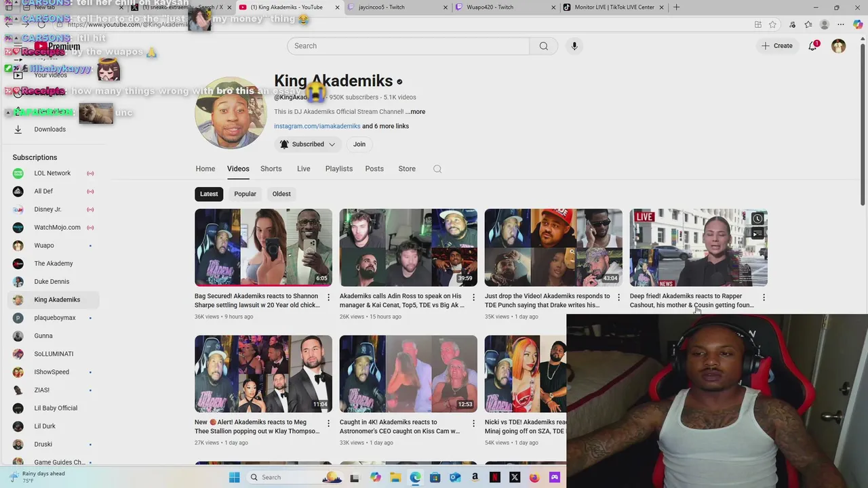This screenshot has height=488, width=868.
Task: Open Edge profile icon
Action: pos(825,25)
